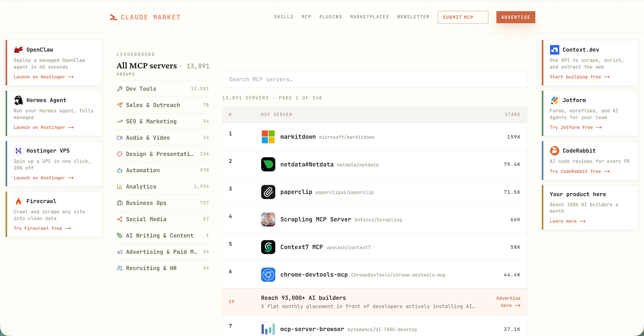Click the Start building free link

coord(580,77)
